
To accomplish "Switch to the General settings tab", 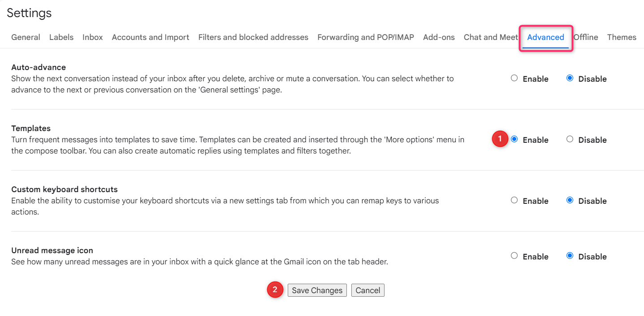I will [26, 37].
